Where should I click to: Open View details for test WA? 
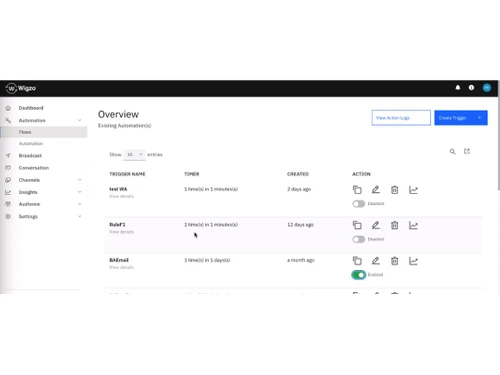pyautogui.click(x=121, y=196)
